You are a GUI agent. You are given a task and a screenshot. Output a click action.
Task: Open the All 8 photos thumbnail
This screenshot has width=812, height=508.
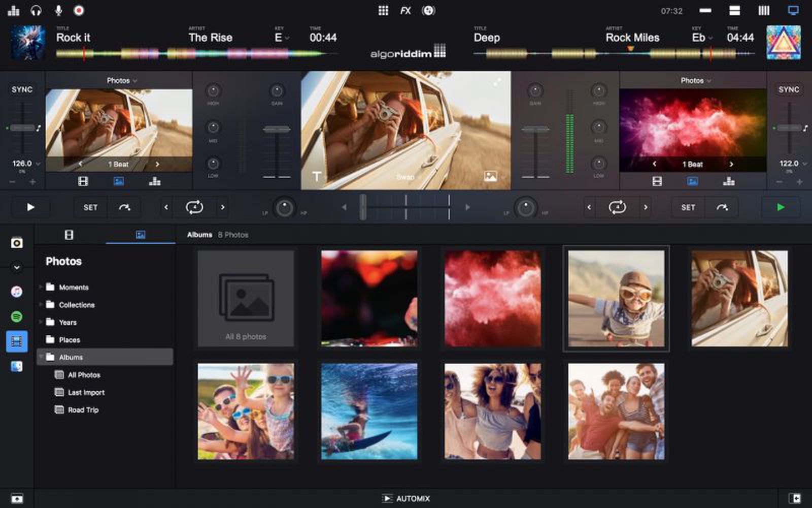[246, 299]
